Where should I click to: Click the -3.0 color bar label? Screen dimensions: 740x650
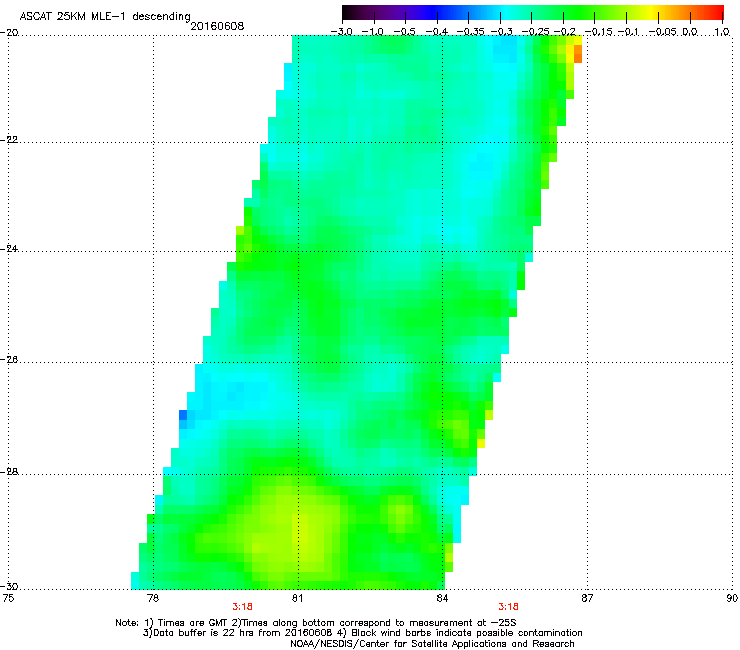[x=341, y=32]
